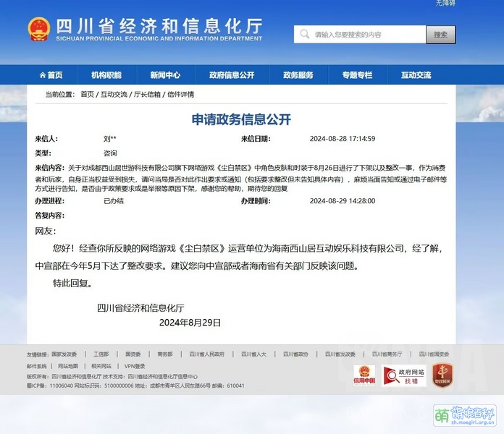The image size is (504, 434).
Task: Open the 相关网站 footer link
Action: [101, 366]
